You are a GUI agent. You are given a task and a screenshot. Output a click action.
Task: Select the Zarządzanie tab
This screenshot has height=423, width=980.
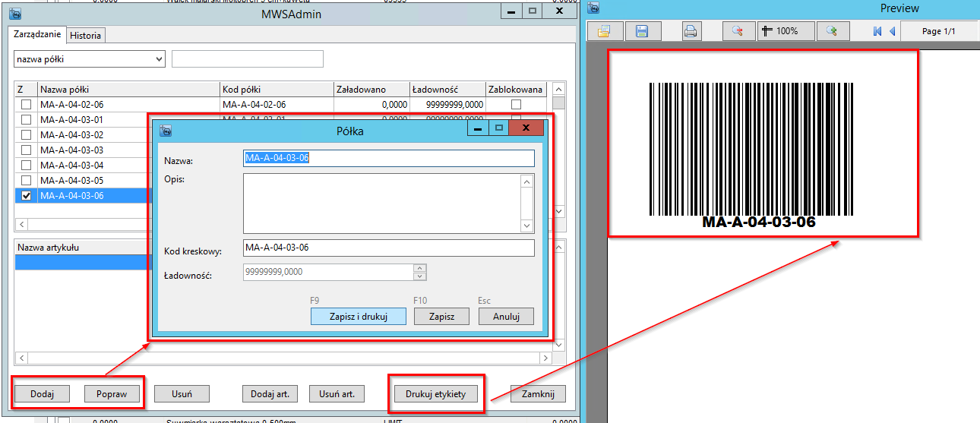tap(37, 34)
